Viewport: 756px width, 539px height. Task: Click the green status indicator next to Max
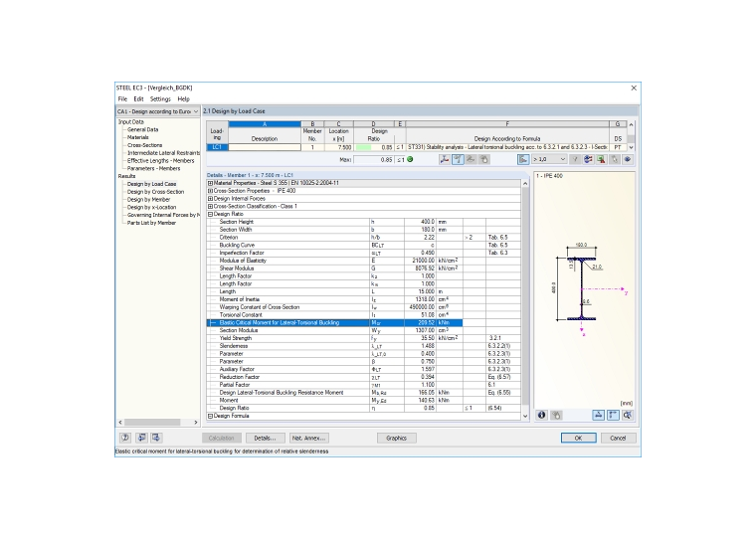click(410, 159)
